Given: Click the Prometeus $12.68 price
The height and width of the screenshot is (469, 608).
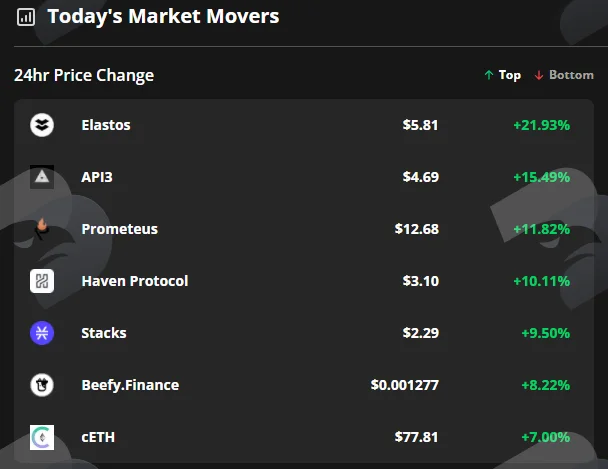Looking at the screenshot, I should [417, 229].
